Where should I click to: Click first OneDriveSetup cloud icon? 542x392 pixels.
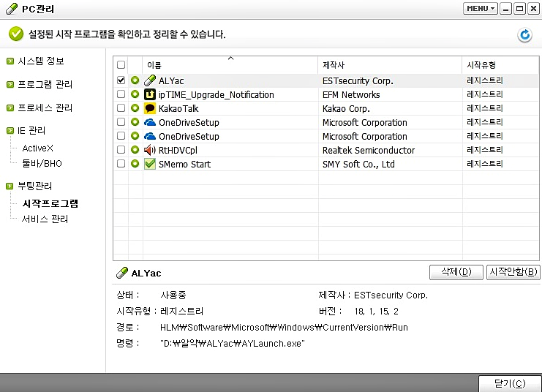150,122
